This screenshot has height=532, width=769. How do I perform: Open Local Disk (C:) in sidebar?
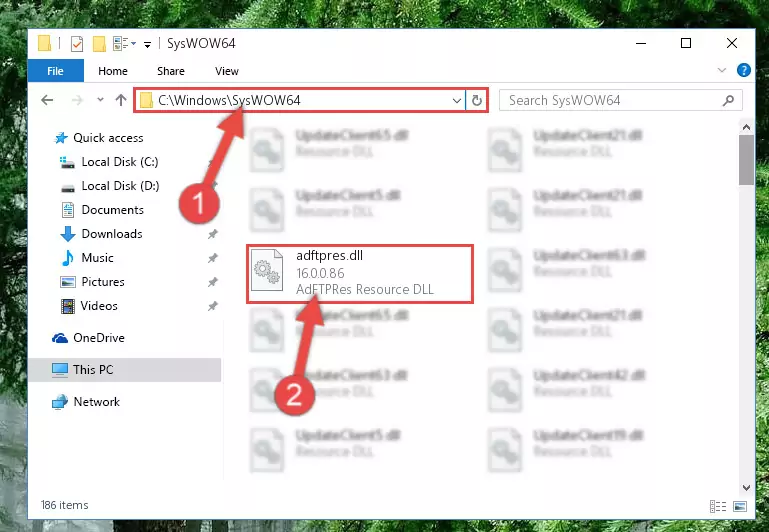point(120,162)
